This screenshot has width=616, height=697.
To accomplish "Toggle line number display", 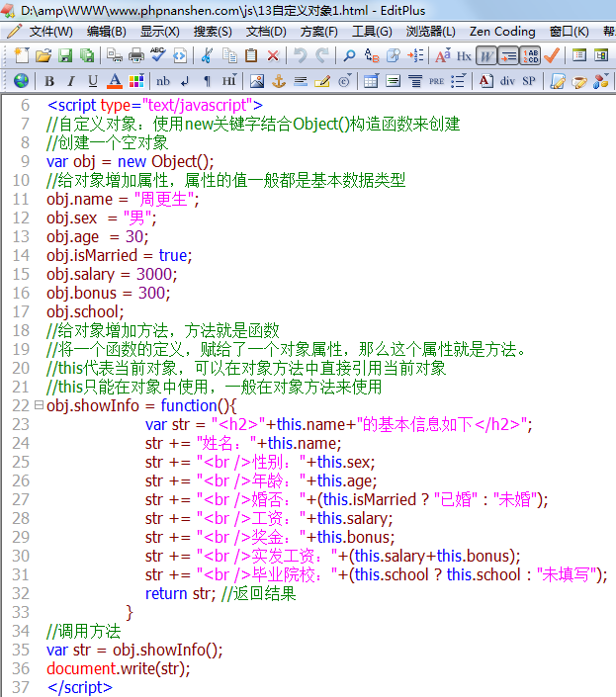I will tap(530, 55).
